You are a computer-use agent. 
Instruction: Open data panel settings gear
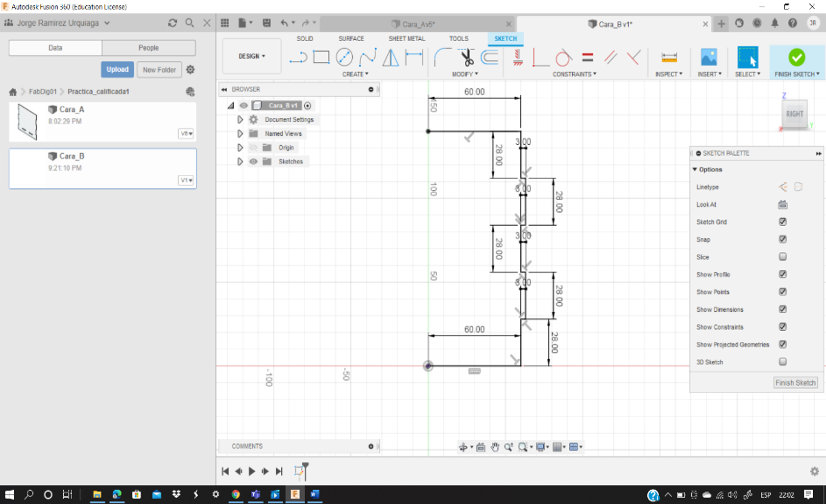pyautogui.click(x=190, y=70)
